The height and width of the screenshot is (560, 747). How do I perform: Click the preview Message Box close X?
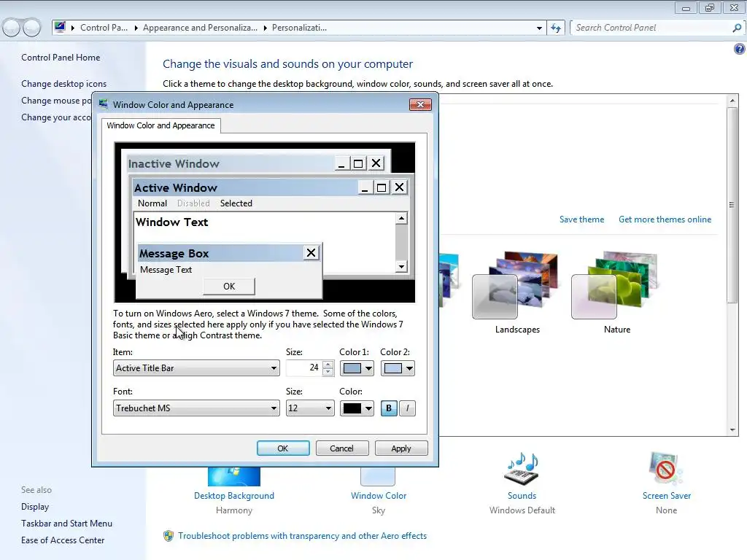(x=311, y=253)
